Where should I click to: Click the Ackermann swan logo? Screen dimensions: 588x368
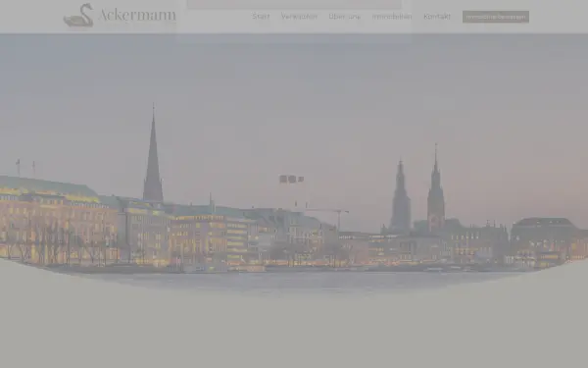tap(120, 16)
